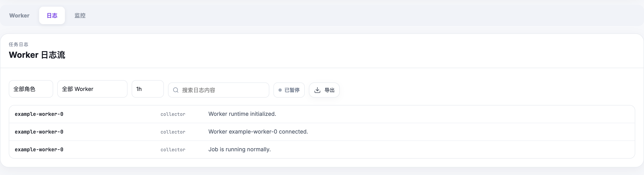The width and height of the screenshot is (644, 175).
Task: Click the magnifier search icon
Action: pos(176,90)
